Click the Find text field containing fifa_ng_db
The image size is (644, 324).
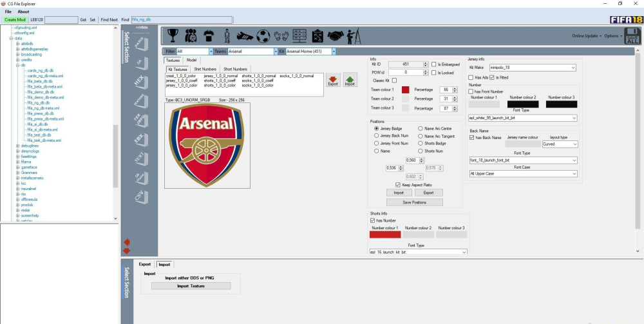click(182, 20)
